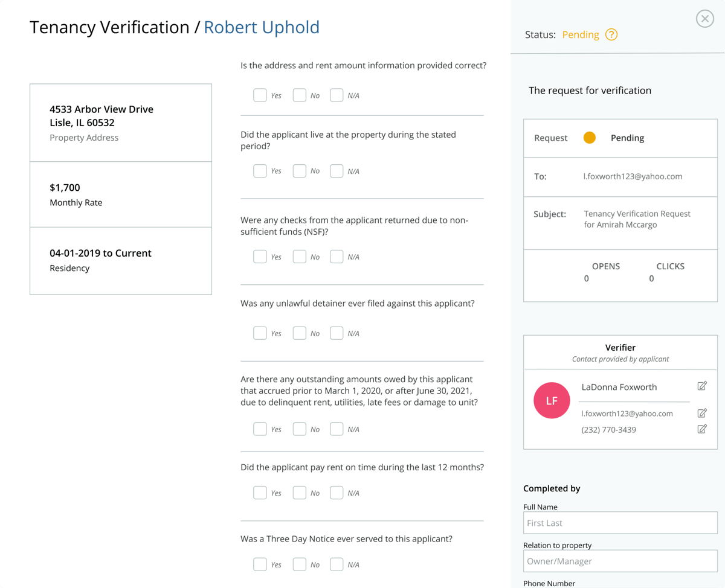
Task: Open the Robert Uphold applicant link
Action: (262, 27)
